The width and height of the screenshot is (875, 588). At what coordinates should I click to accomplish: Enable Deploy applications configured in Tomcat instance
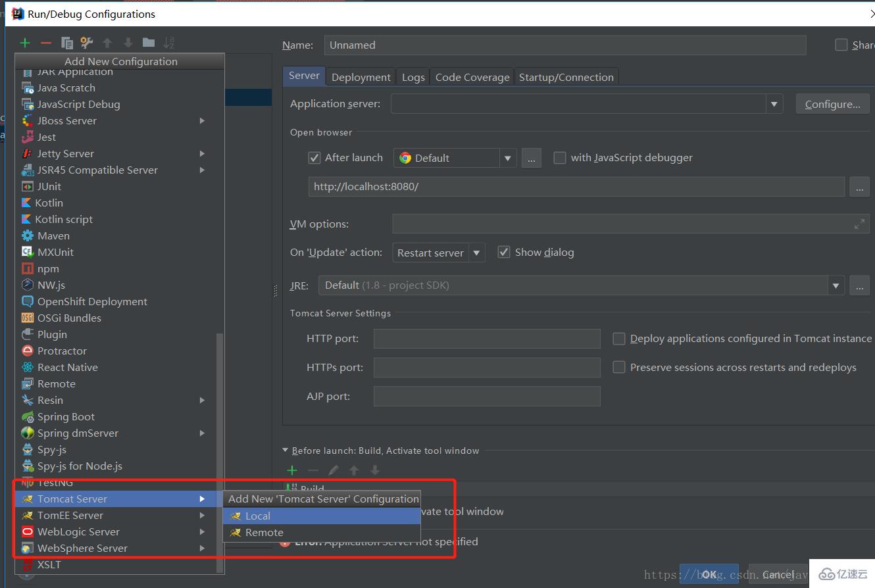pos(619,338)
